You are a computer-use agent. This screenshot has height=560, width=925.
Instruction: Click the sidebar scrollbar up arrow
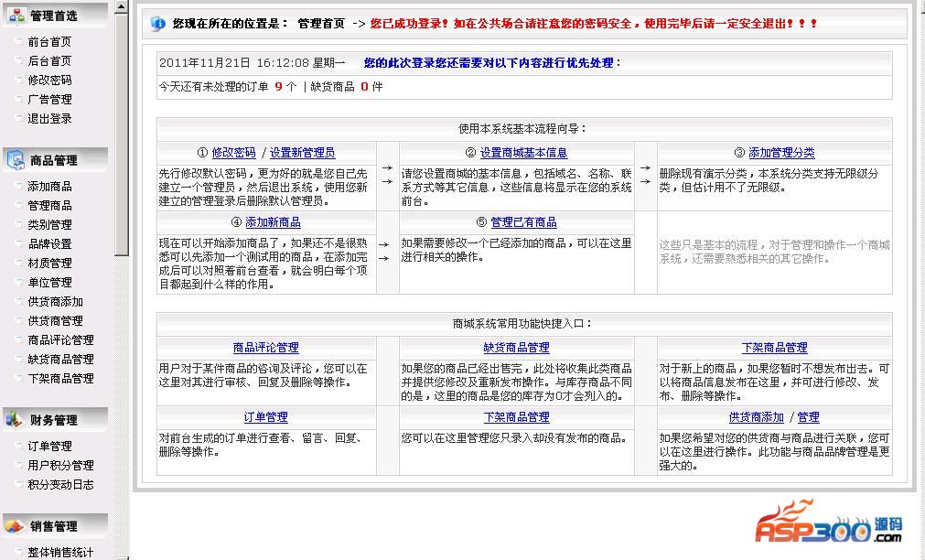point(121,6)
